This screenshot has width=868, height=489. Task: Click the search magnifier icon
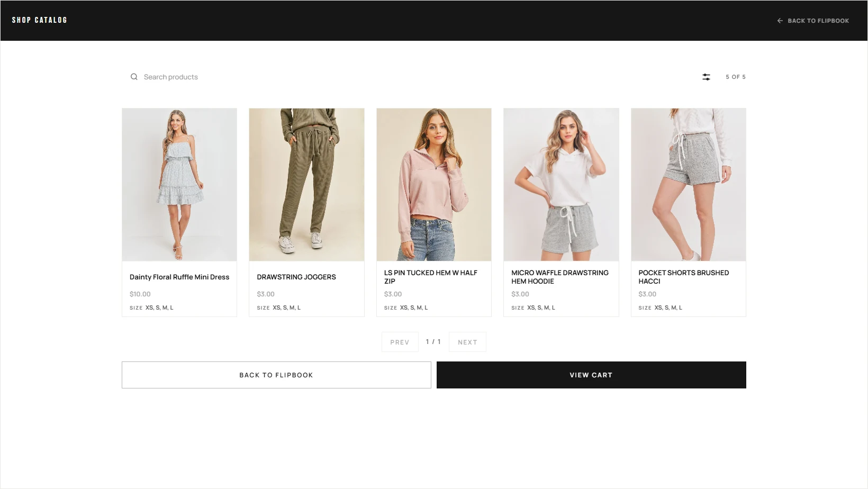coord(134,77)
